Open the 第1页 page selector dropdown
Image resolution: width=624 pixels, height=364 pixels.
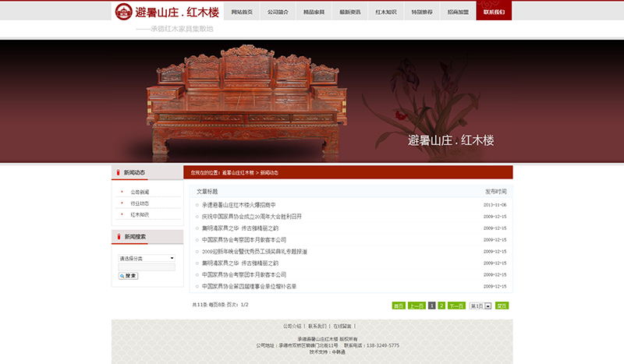pyautogui.click(x=480, y=306)
